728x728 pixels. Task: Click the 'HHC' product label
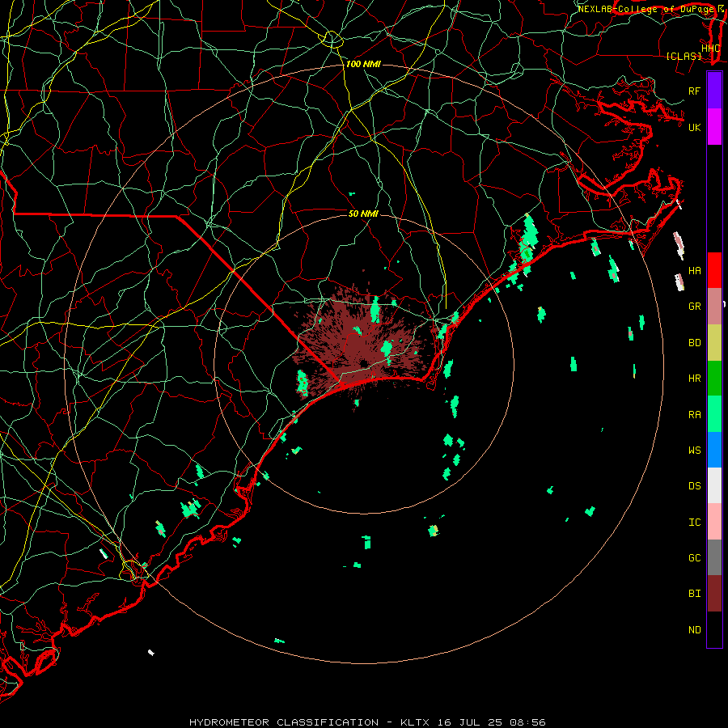(x=711, y=48)
